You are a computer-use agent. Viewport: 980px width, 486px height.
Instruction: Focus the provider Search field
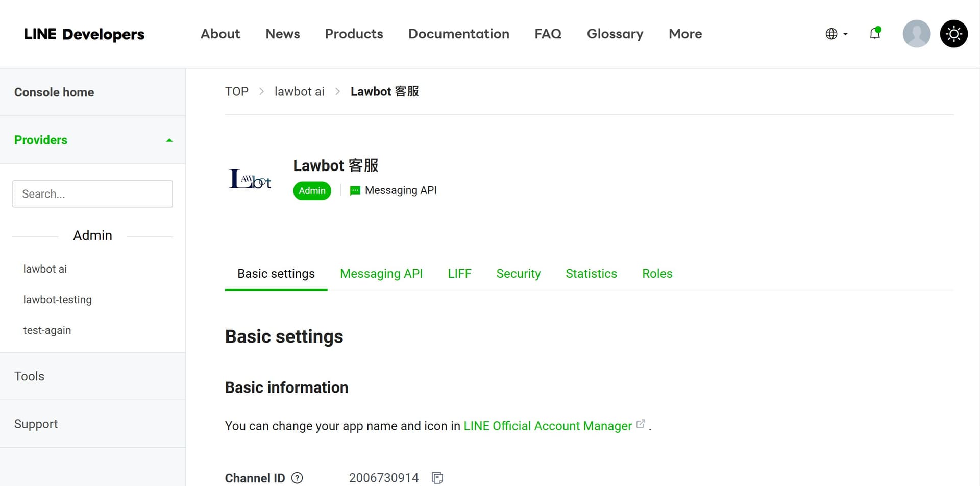pos(92,194)
